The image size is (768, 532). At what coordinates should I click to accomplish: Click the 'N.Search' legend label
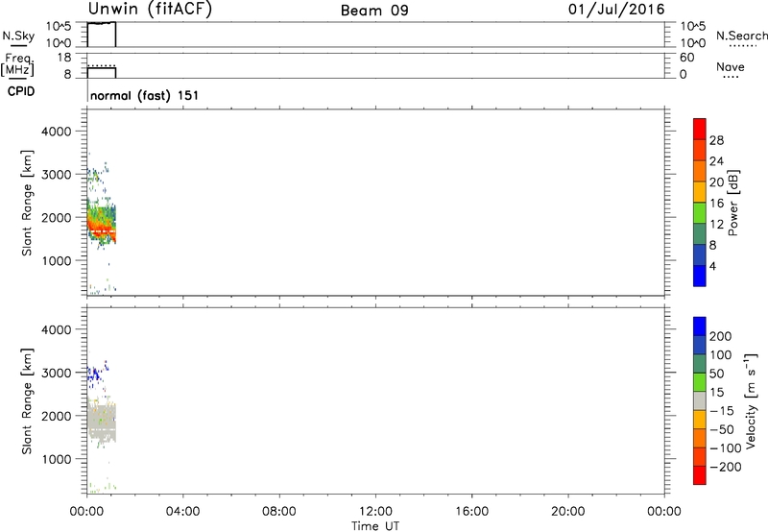coord(741,36)
